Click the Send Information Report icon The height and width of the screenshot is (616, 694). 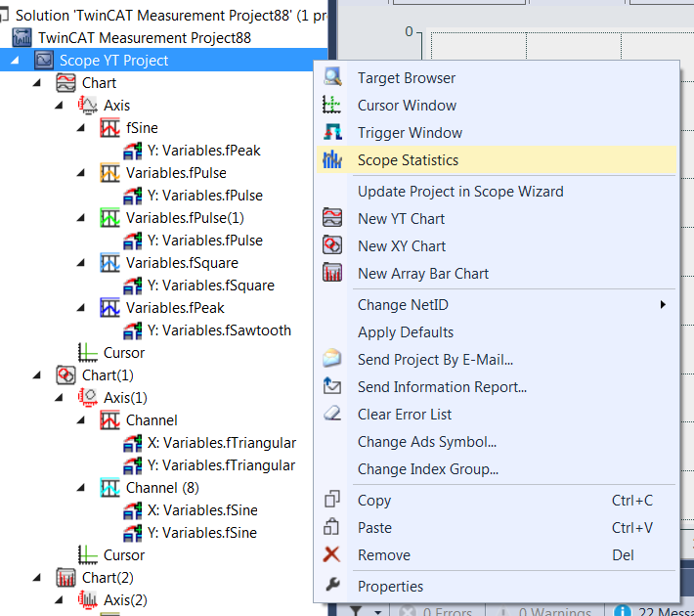pyautogui.click(x=332, y=385)
